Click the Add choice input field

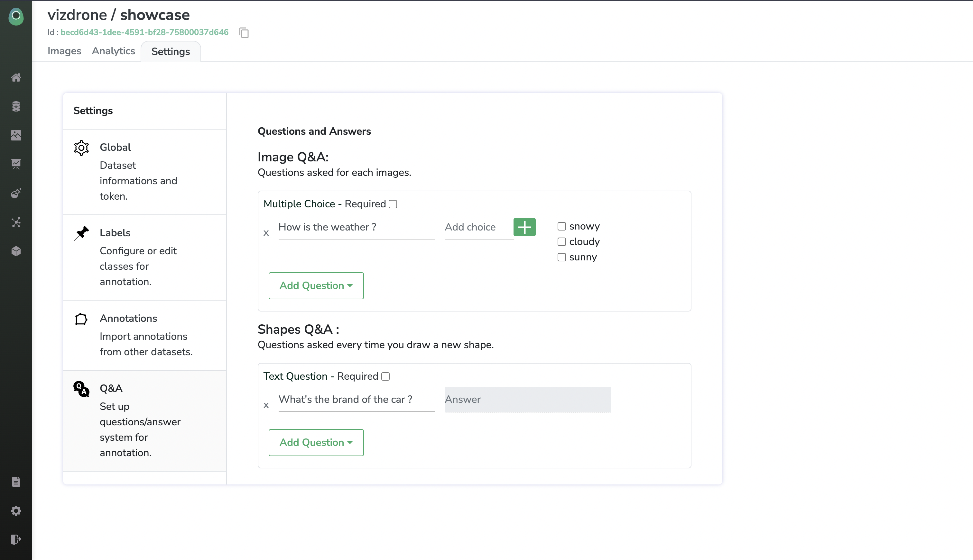(x=478, y=227)
